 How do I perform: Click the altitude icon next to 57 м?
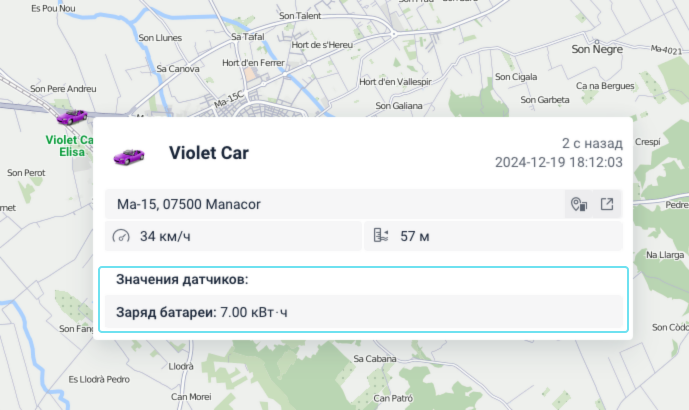pyautogui.click(x=380, y=237)
